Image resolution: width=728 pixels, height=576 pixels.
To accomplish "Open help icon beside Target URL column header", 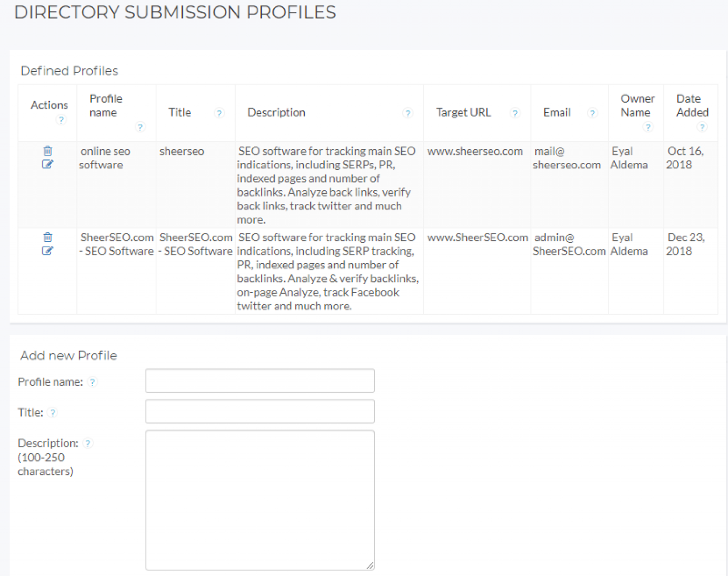I will click(x=515, y=113).
